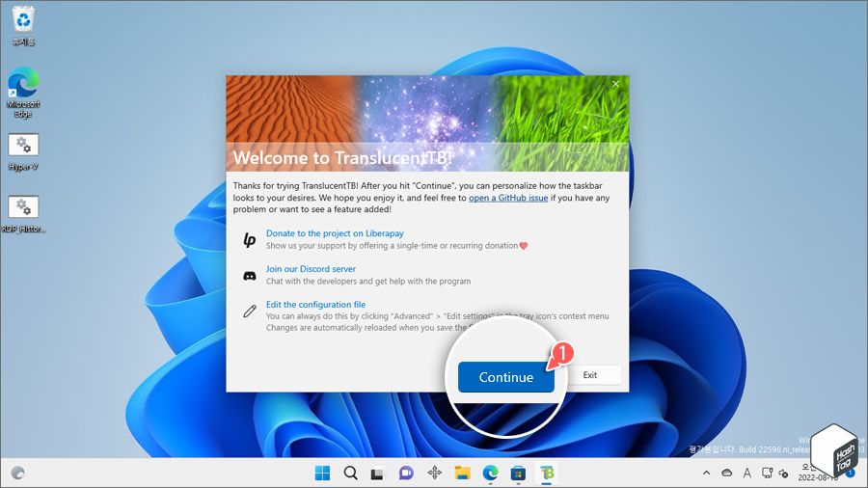Open the Windows Start menu
This screenshot has width=868, height=488.
click(322, 474)
